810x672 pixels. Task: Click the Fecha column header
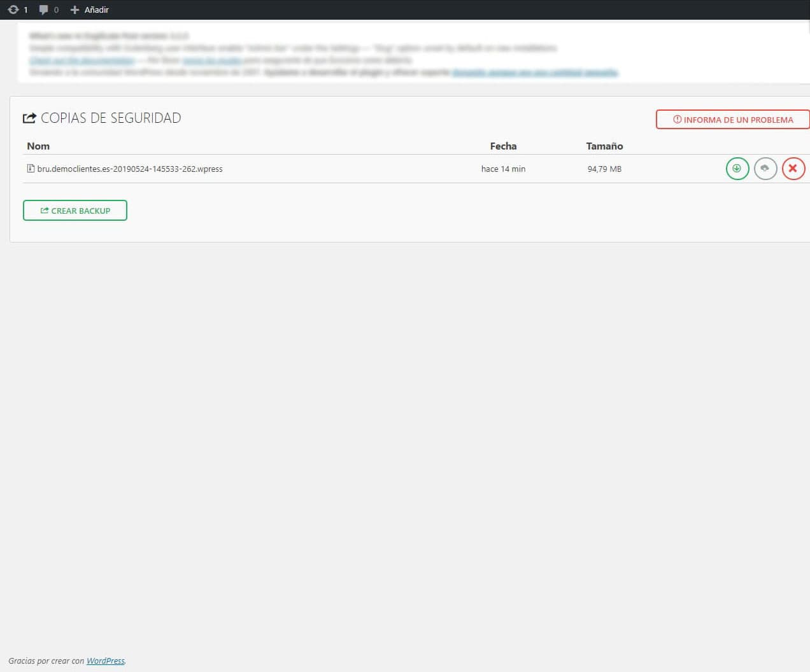[x=503, y=146]
